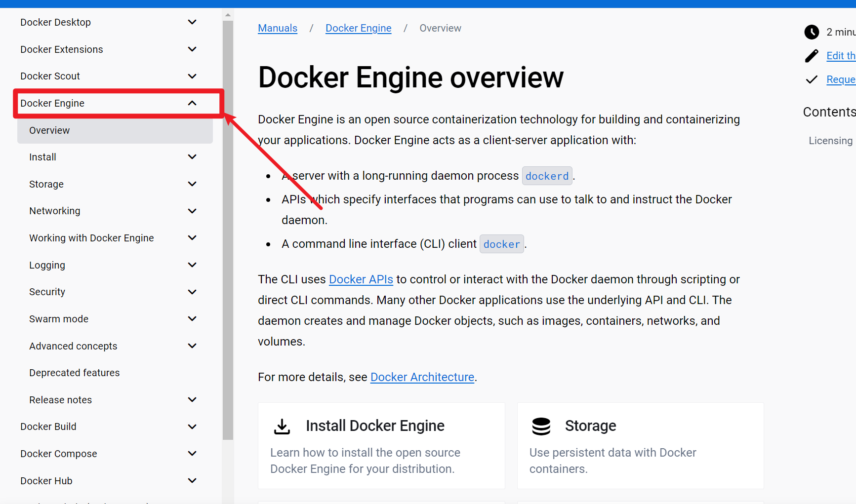
Task: Click the clock reading time icon
Action: tap(811, 32)
